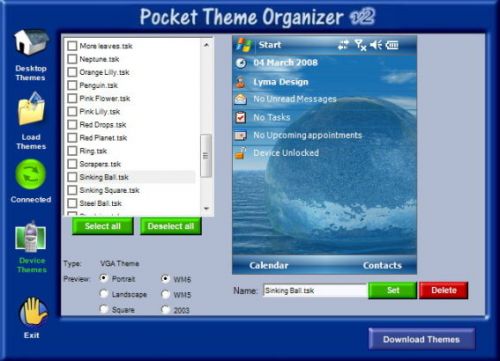Tick the Red Drops.tsk checkbox
This screenshot has height=361, width=500.
[x=72, y=125]
